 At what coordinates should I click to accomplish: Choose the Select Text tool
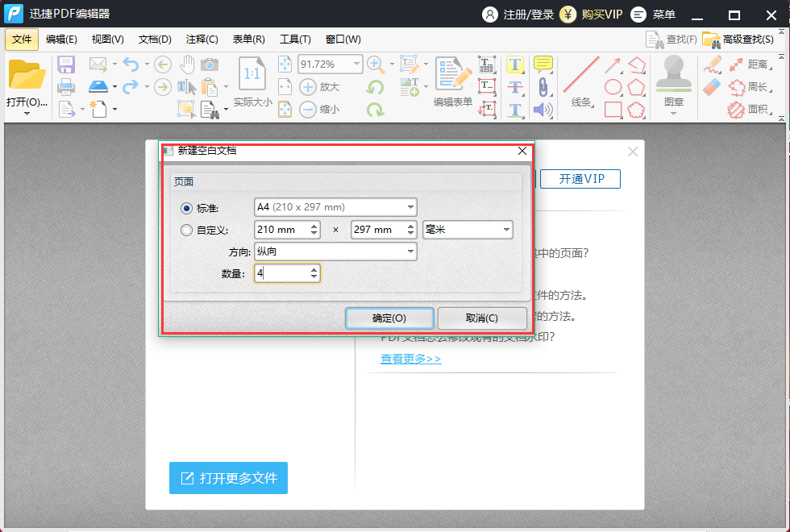(x=186, y=87)
